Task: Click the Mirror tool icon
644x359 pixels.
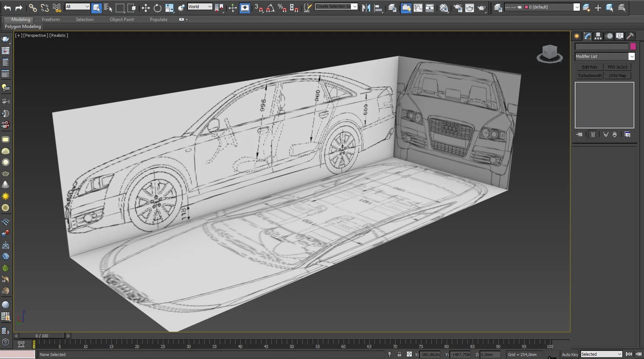Action: click(366, 8)
